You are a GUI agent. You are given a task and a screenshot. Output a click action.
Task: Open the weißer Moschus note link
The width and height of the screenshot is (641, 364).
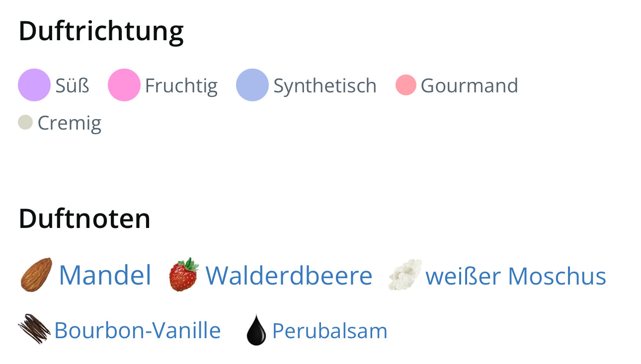coord(516,276)
